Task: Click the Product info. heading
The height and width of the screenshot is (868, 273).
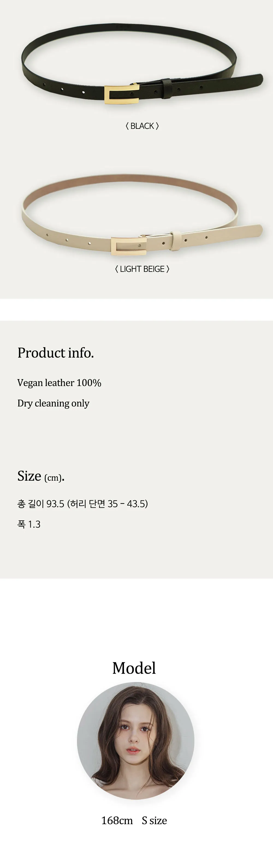Action: (56, 353)
